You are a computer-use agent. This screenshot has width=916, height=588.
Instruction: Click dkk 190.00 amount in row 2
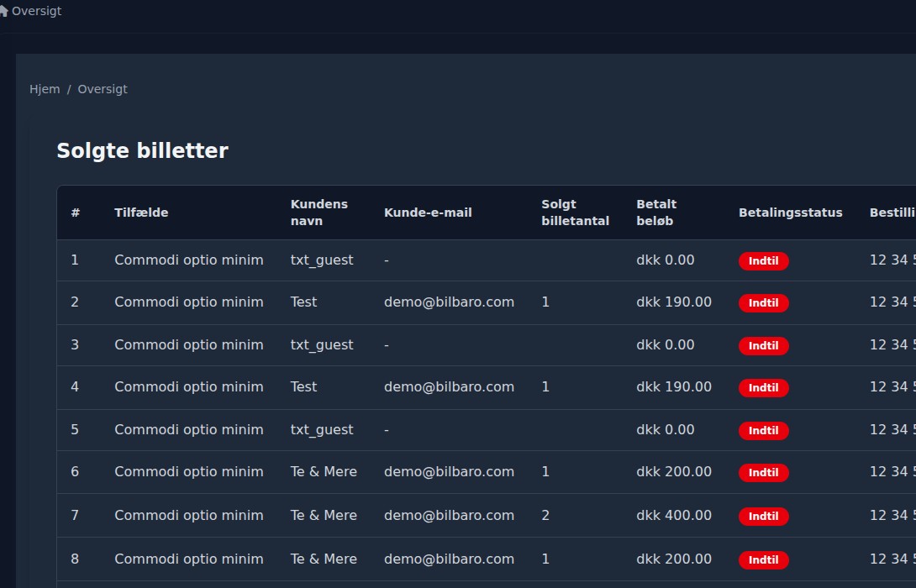(x=674, y=302)
